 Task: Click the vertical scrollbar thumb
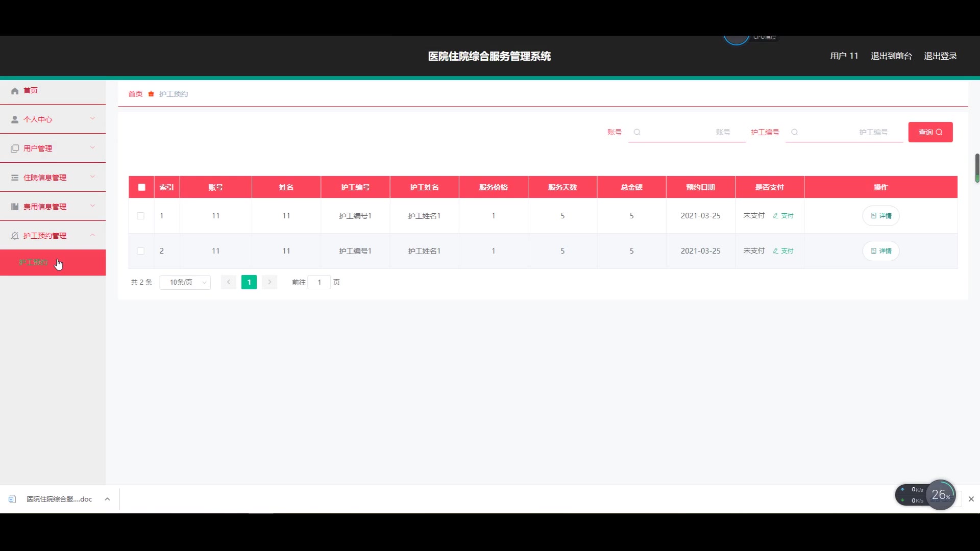click(x=977, y=167)
